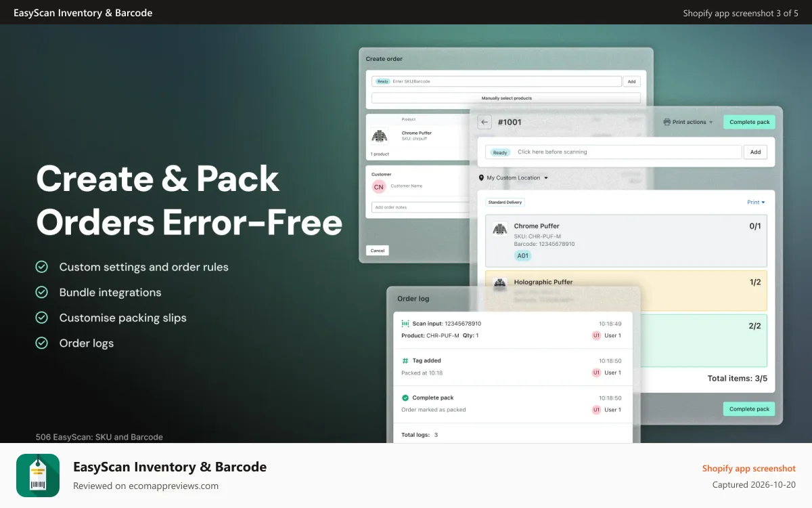Click the EasyScan Inventory & Barcode footer title
Image resolution: width=812 pixels, height=508 pixels.
click(x=170, y=467)
